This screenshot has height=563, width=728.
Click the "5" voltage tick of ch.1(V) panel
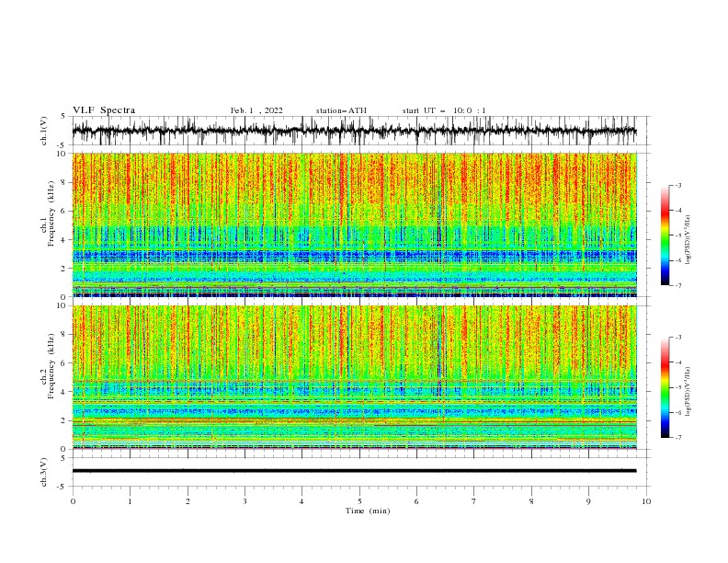pos(64,117)
